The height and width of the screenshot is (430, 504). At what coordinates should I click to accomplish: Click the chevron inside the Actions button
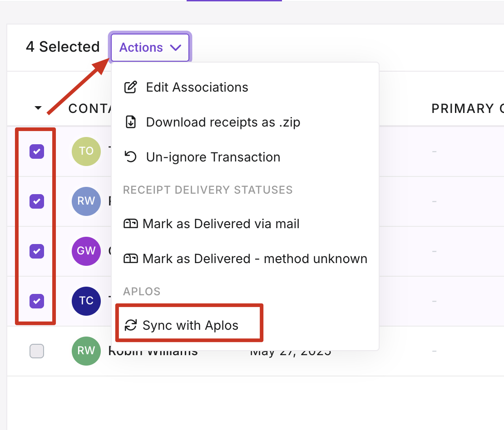(175, 48)
